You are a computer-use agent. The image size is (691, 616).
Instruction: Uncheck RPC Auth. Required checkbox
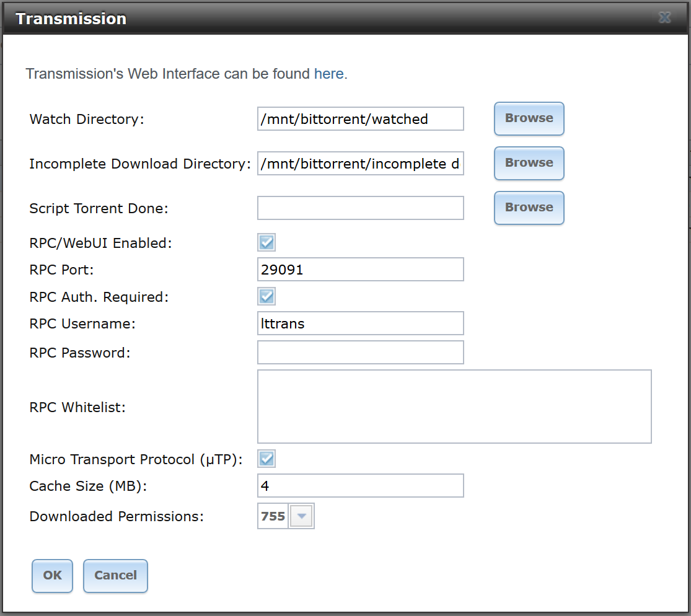click(266, 296)
